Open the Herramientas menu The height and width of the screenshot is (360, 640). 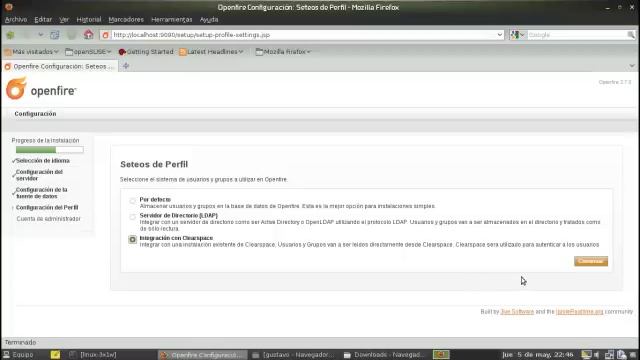click(x=171, y=20)
